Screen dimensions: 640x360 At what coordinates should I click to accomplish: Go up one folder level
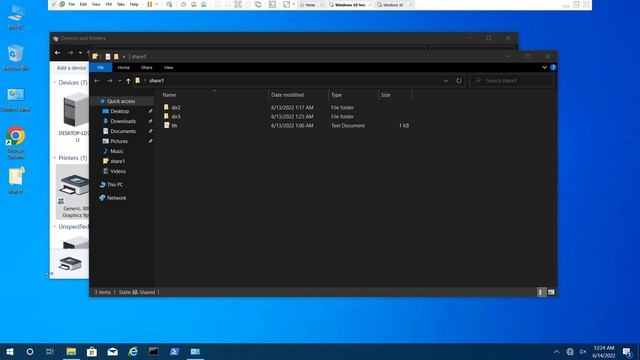tap(128, 81)
